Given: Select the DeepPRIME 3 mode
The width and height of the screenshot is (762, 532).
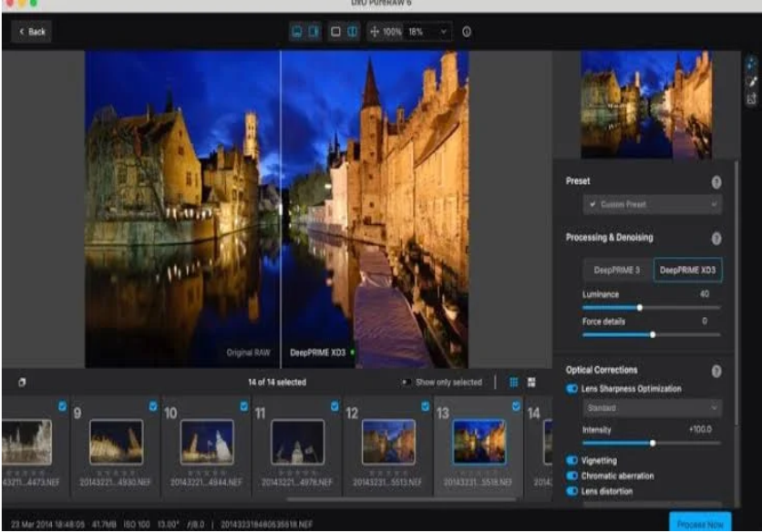Looking at the screenshot, I should pos(617,271).
